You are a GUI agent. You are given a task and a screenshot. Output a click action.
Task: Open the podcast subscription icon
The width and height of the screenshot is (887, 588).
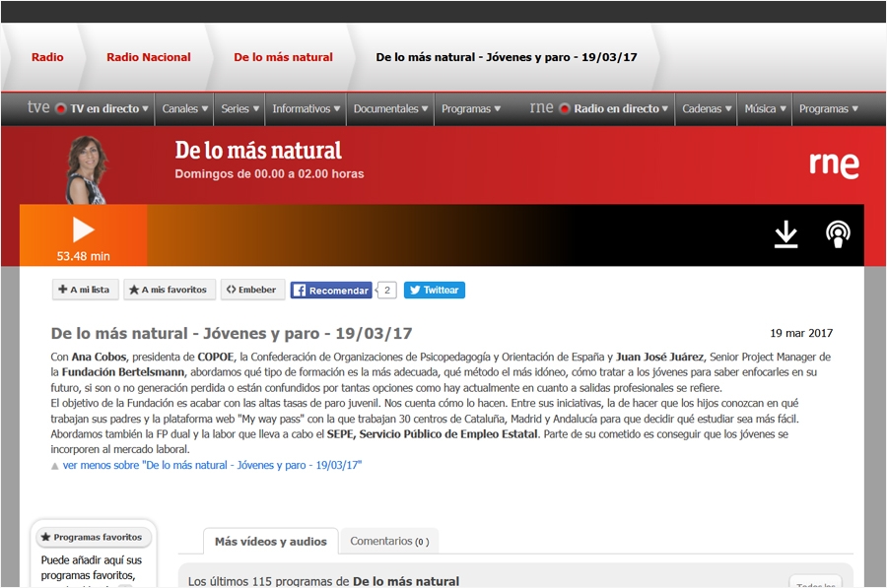pos(838,234)
